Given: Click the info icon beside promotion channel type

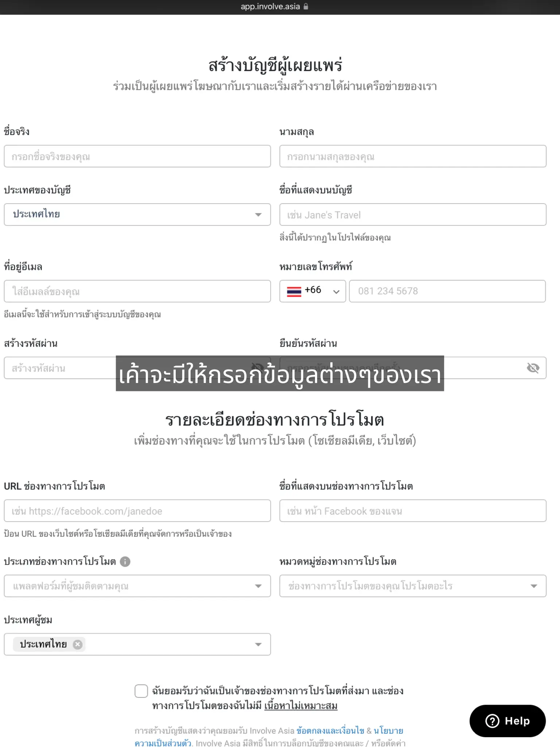Looking at the screenshot, I should click(125, 561).
